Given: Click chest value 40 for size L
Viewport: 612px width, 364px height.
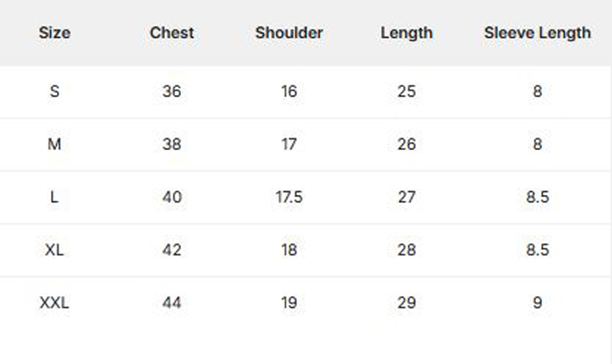Looking at the screenshot, I should (x=172, y=197).
